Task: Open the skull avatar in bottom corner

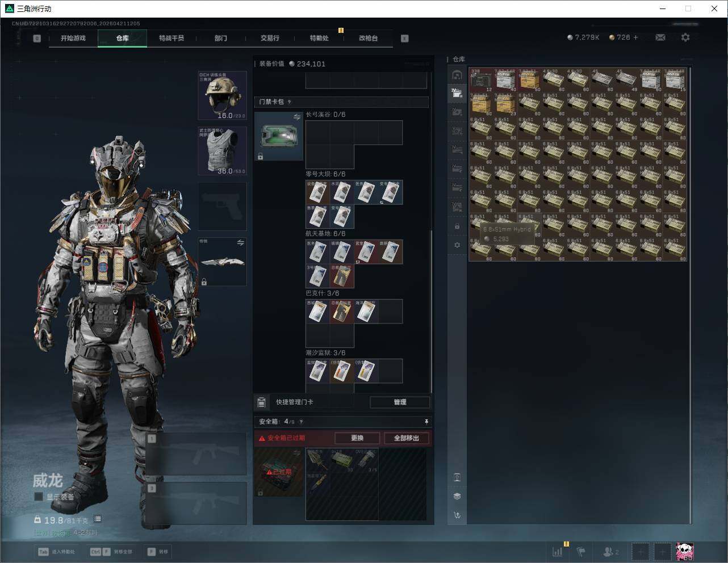Action: [685, 551]
